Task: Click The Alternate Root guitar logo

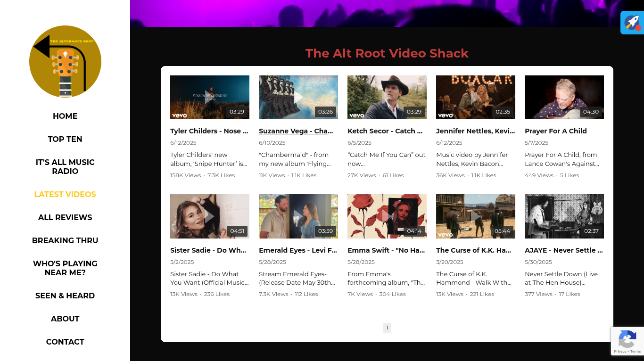Action: click(x=65, y=62)
